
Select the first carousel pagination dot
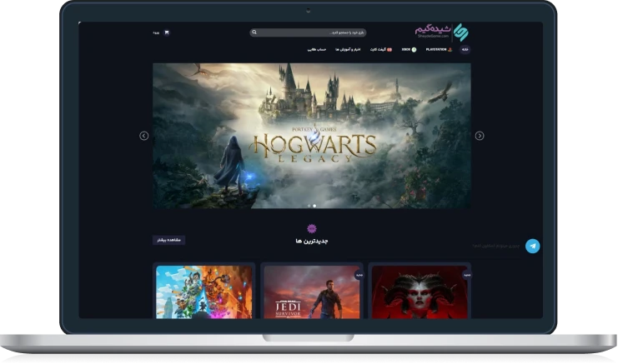tap(309, 205)
